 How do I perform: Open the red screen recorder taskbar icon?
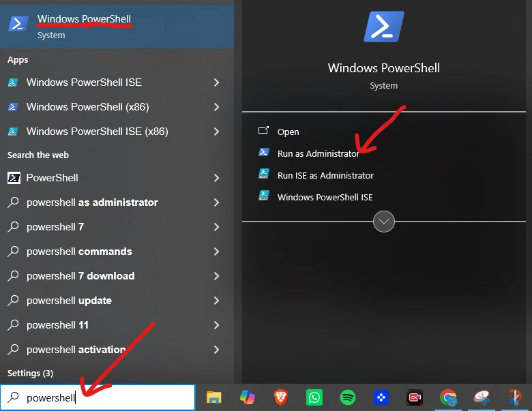(x=415, y=397)
